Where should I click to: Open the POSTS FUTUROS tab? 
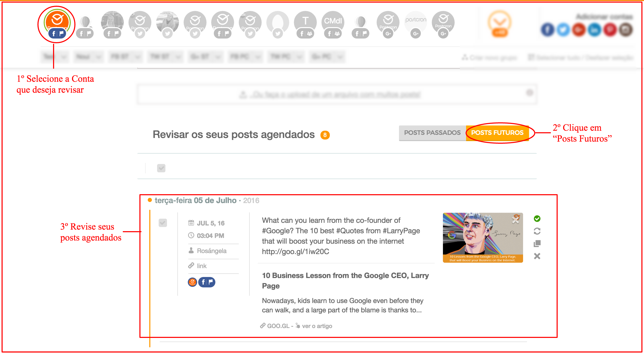[x=497, y=133]
